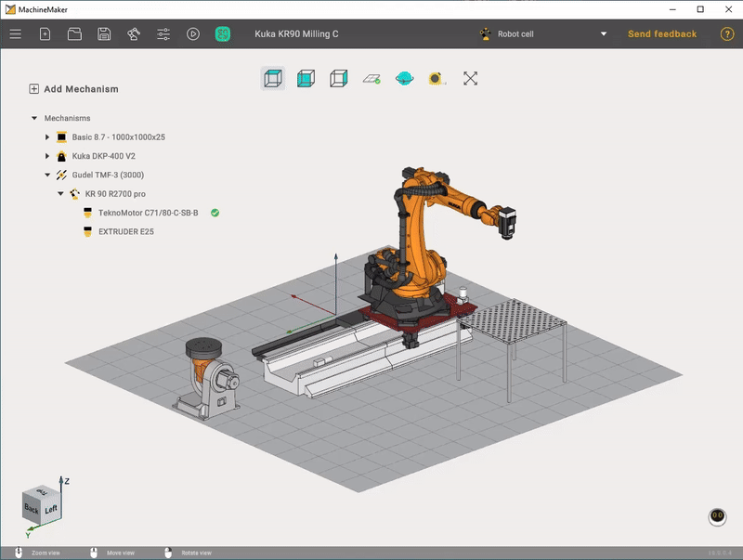Click the robot arm tool icon
The width and height of the screenshot is (743, 560).
(134, 33)
